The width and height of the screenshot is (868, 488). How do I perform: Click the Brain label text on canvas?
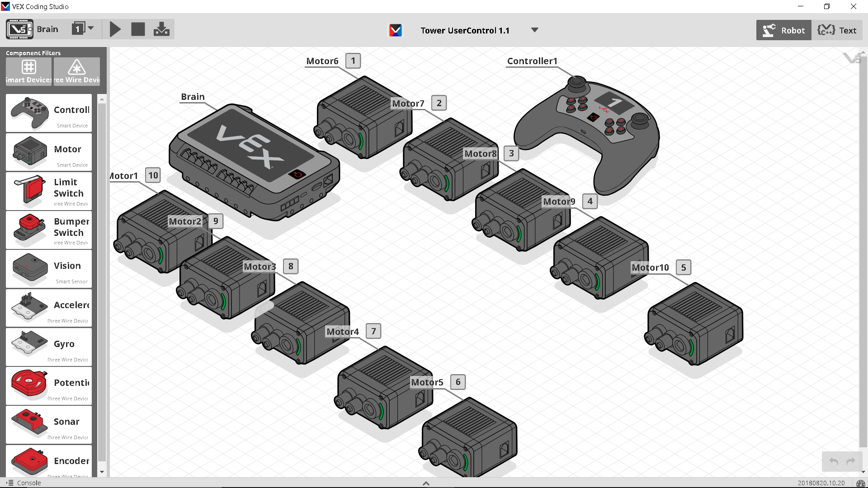193,97
